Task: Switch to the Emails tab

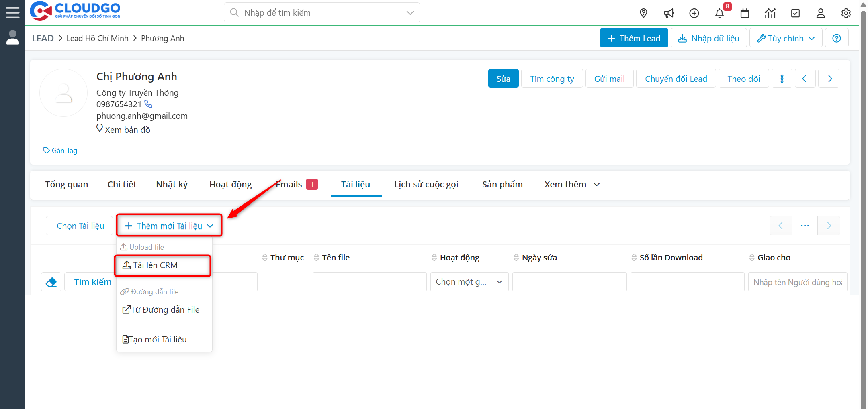Action: (x=289, y=184)
